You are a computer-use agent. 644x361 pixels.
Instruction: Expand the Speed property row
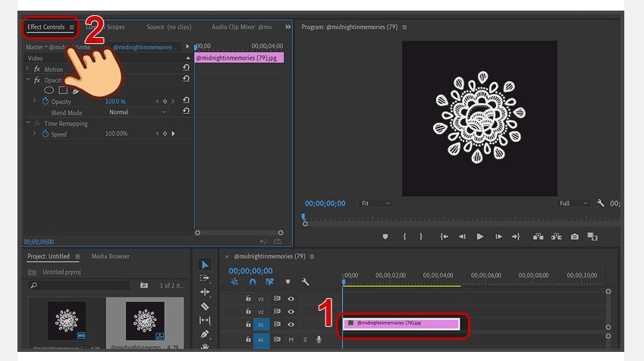(34, 133)
